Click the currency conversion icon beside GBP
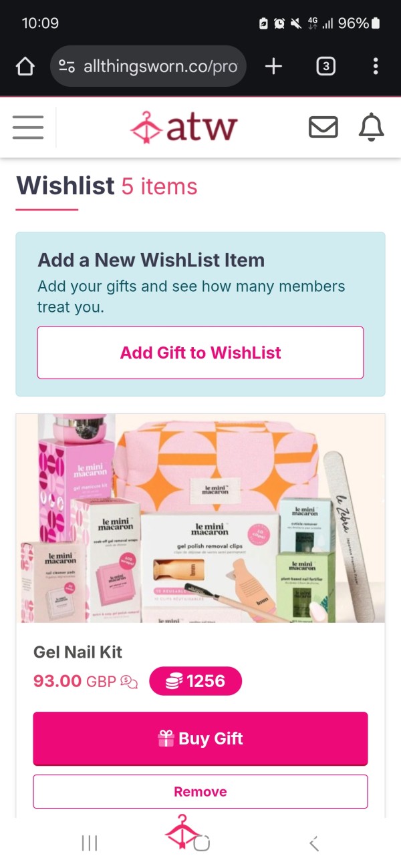 tap(129, 682)
